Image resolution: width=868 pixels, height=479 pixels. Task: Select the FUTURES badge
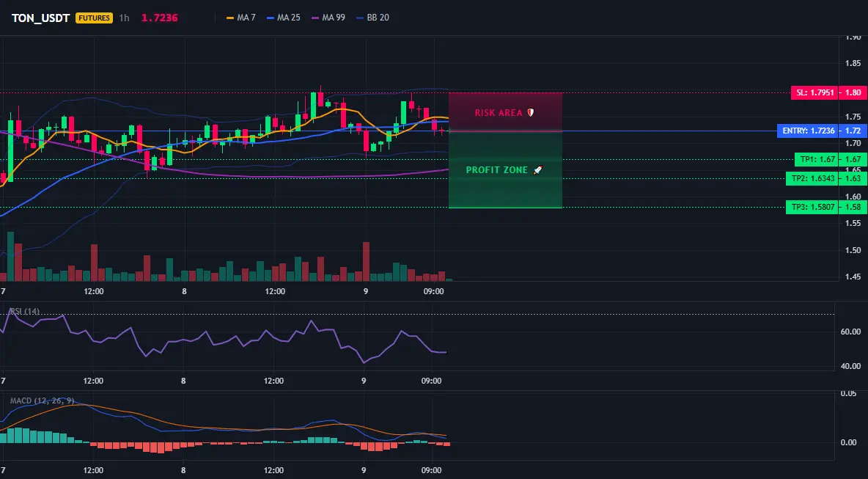pos(94,18)
